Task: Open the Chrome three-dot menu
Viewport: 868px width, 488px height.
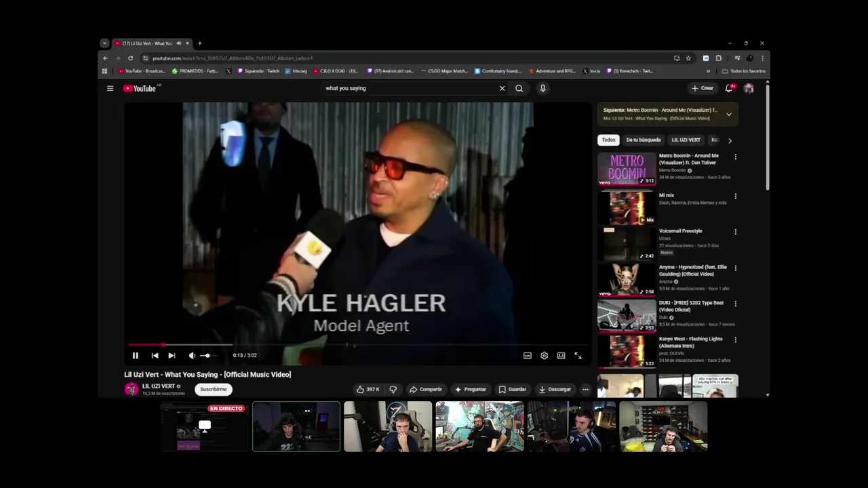Action: (762, 58)
